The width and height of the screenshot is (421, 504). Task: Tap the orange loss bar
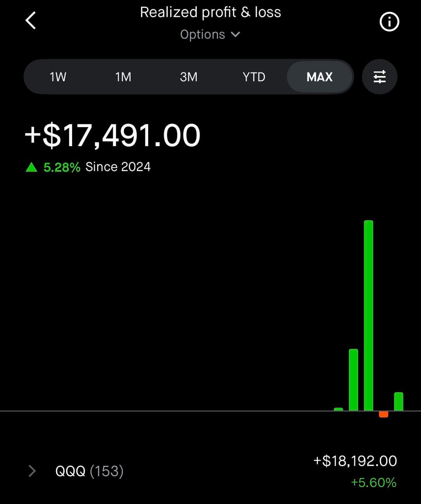click(384, 414)
